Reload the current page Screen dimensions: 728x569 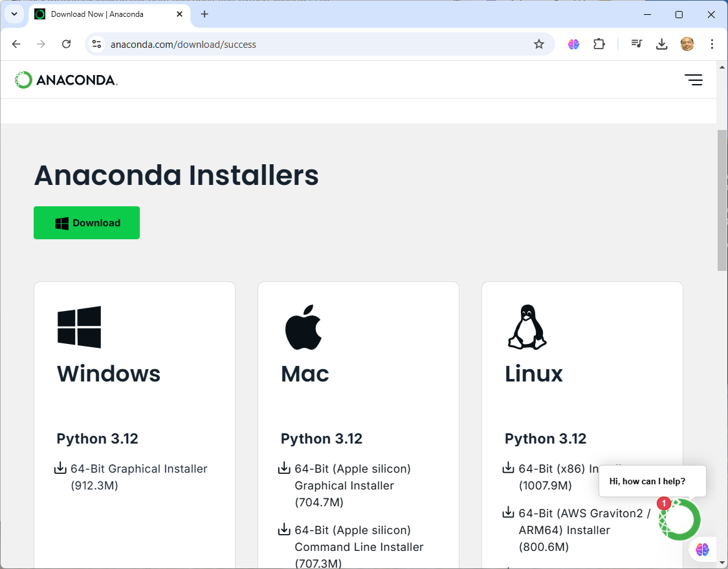67,44
